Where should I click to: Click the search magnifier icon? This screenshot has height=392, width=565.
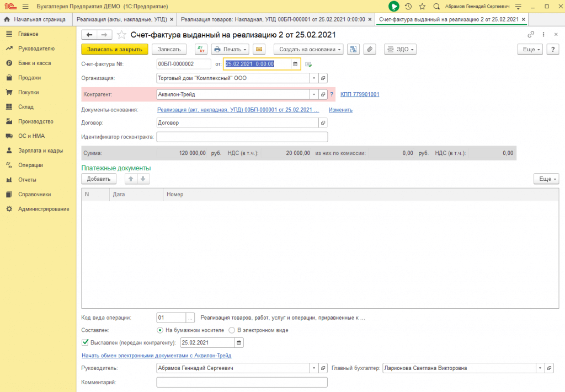coord(436,7)
